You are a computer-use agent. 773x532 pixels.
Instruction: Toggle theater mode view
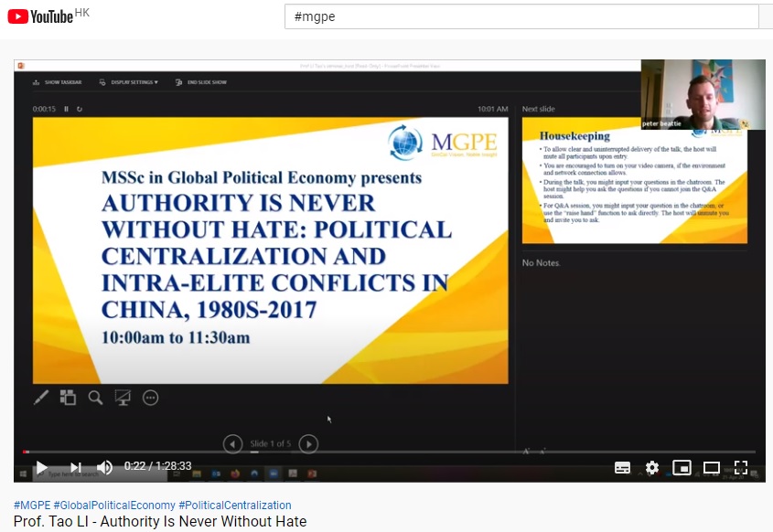[711, 467]
